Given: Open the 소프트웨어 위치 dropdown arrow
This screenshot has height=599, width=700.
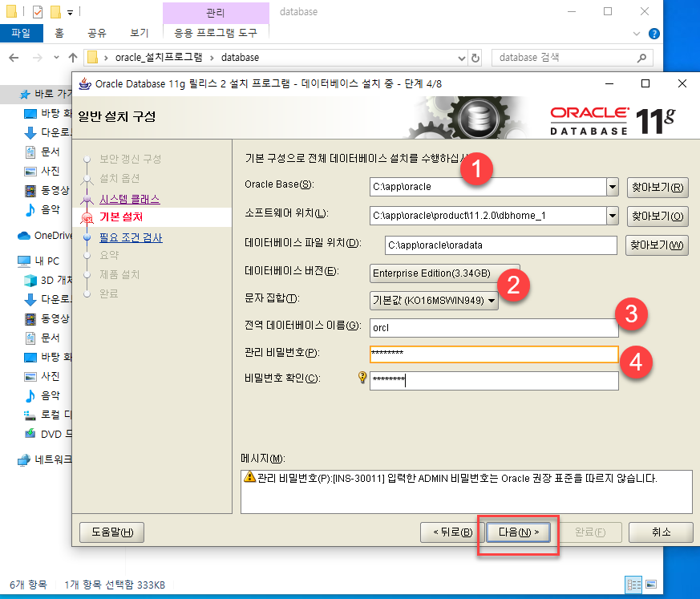Looking at the screenshot, I should click(613, 216).
